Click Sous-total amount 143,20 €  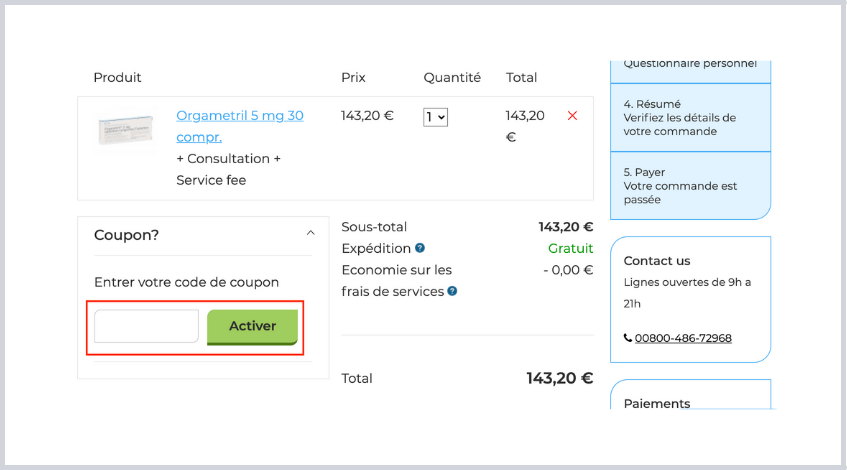pyautogui.click(x=566, y=227)
